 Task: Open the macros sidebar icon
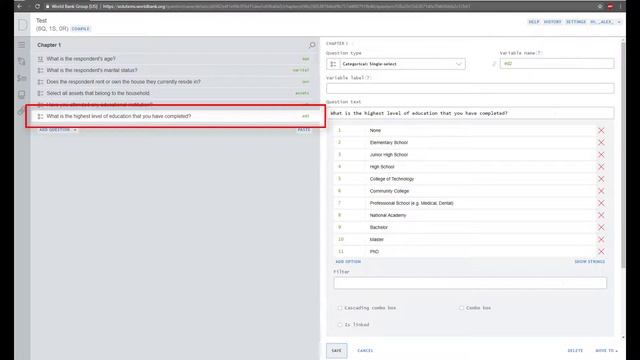22,78
